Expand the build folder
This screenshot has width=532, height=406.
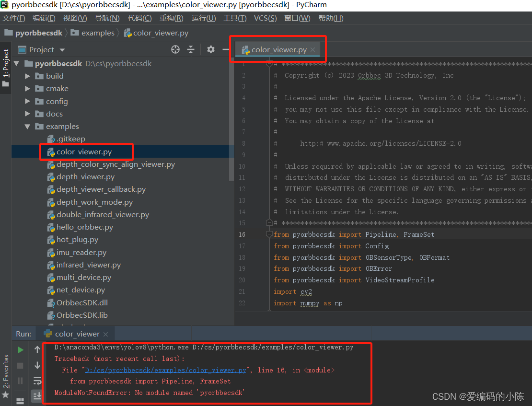pos(27,76)
